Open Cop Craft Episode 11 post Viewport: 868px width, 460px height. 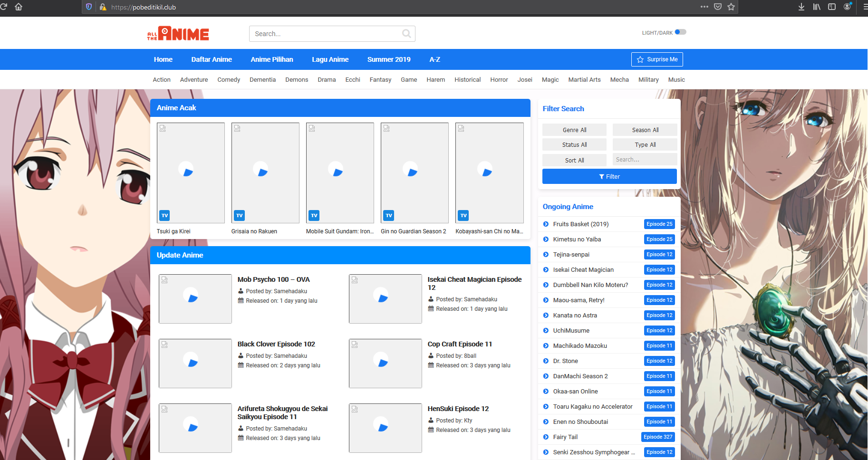pos(460,344)
